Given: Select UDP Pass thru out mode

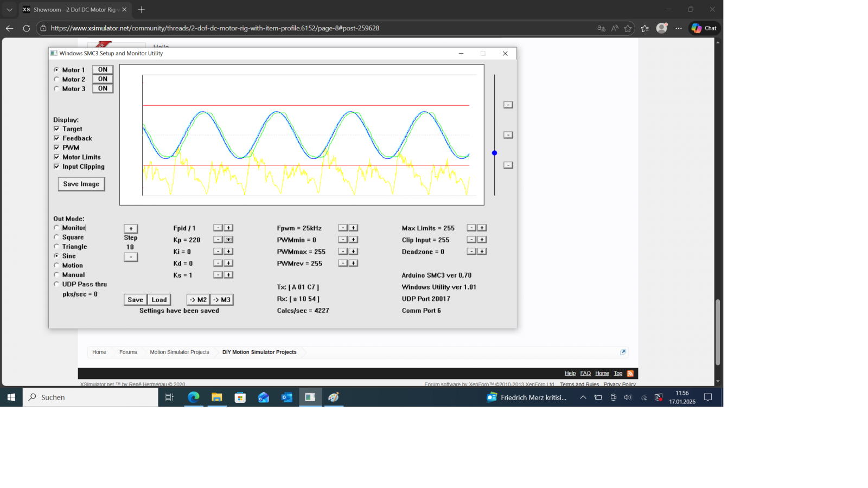Looking at the screenshot, I should pyautogui.click(x=56, y=284).
